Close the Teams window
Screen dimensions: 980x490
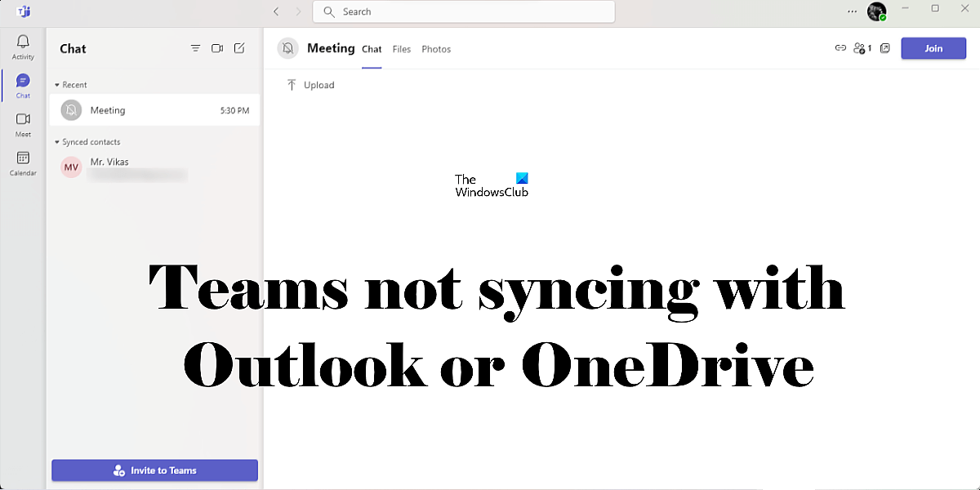(x=964, y=8)
